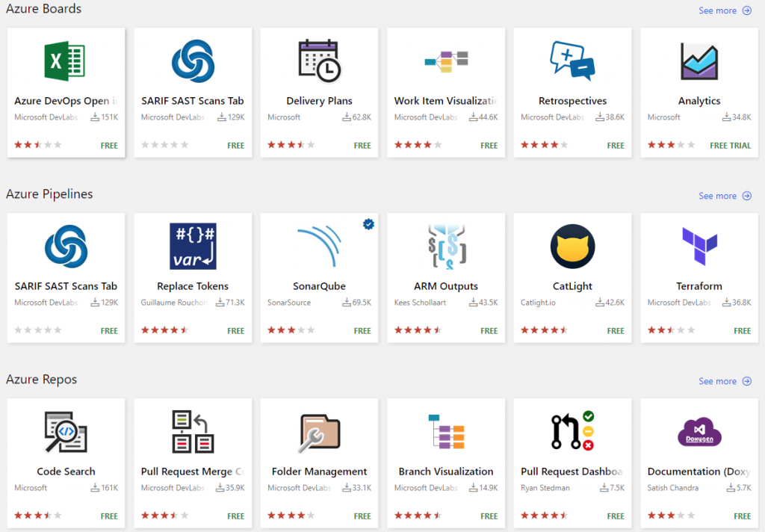Click the SARIF SAST Scans Tab icon under Azure Pipelines

(x=66, y=247)
